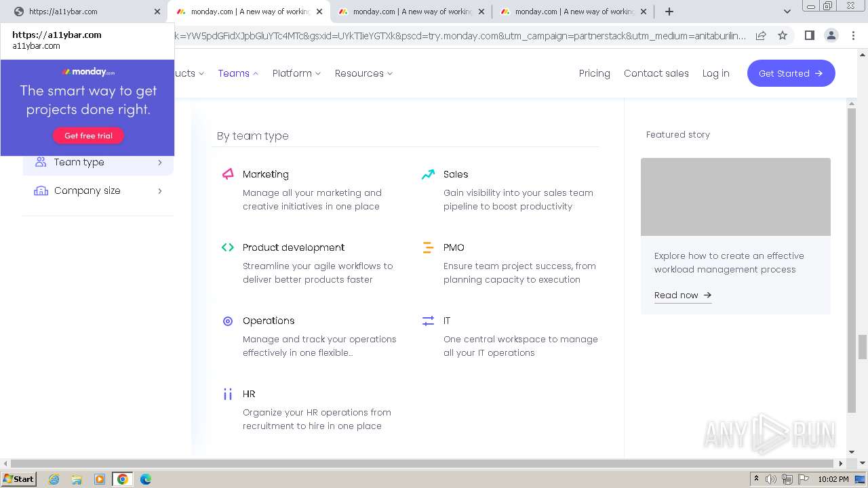
Task: Open the Chrome profile avatar
Action: (x=831, y=35)
